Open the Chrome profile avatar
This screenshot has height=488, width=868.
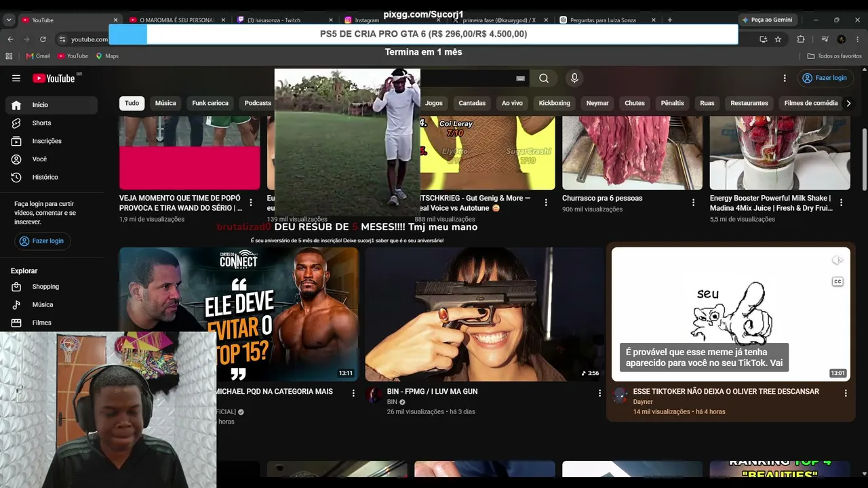(x=842, y=39)
